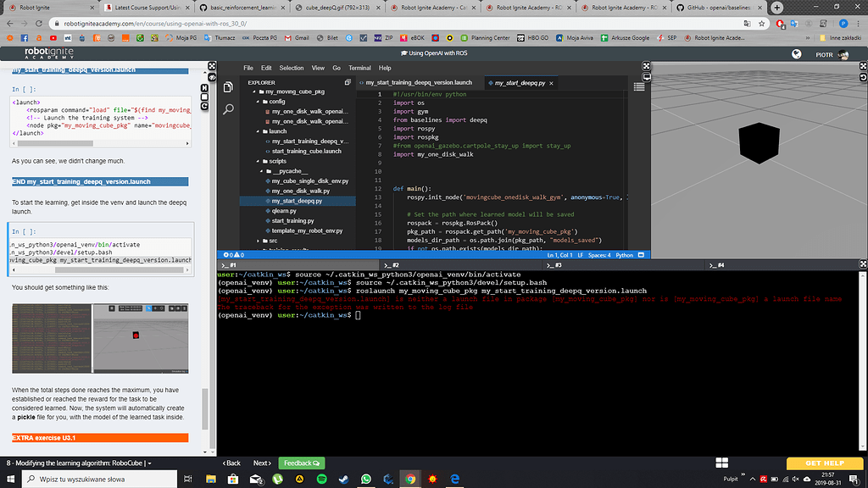Select qlearn.py in the file tree

pos(284,211)
